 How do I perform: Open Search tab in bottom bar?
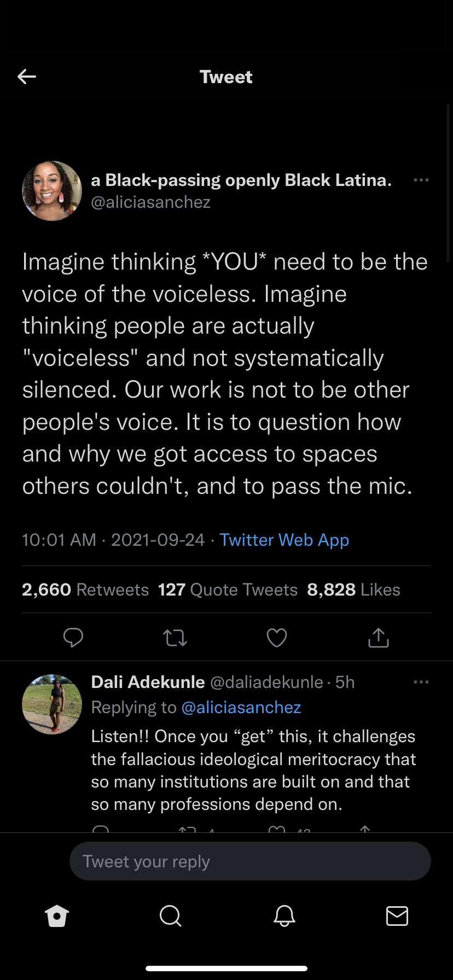(x=170, y=915)
